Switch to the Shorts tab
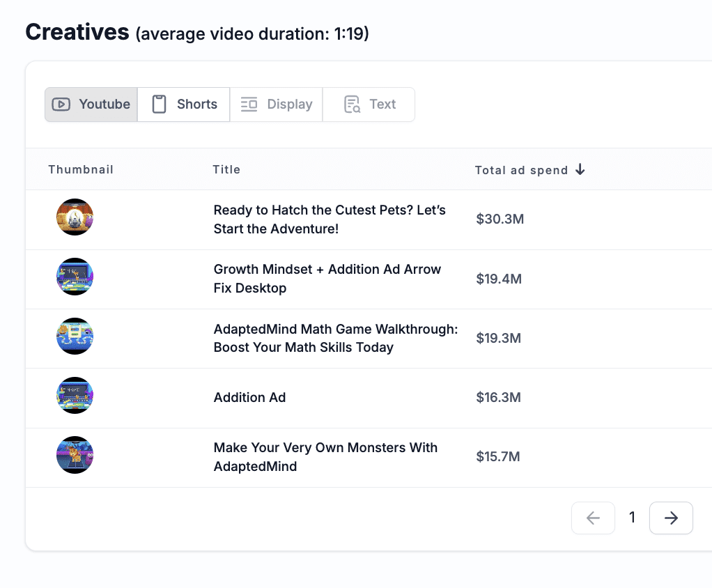The height and width of the screenshot is (588, 712). click(183, 105)
